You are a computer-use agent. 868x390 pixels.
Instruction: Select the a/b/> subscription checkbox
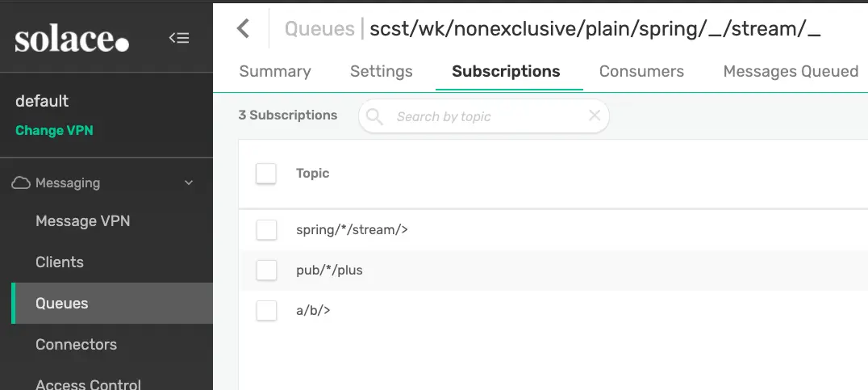tap(266, 310)
